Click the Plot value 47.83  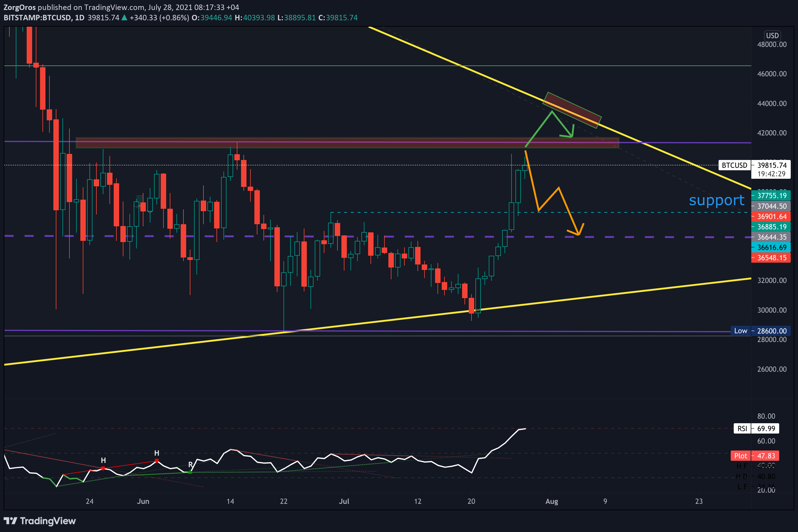point(766,456)
